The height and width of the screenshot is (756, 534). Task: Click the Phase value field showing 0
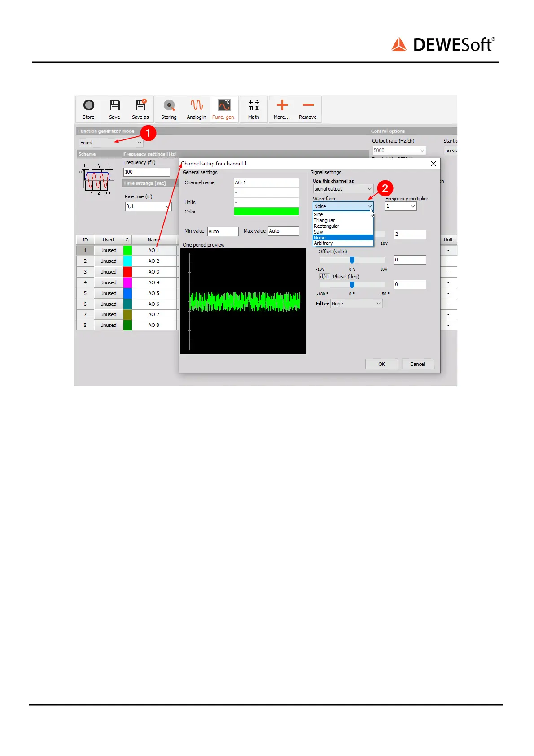point(410,284)
